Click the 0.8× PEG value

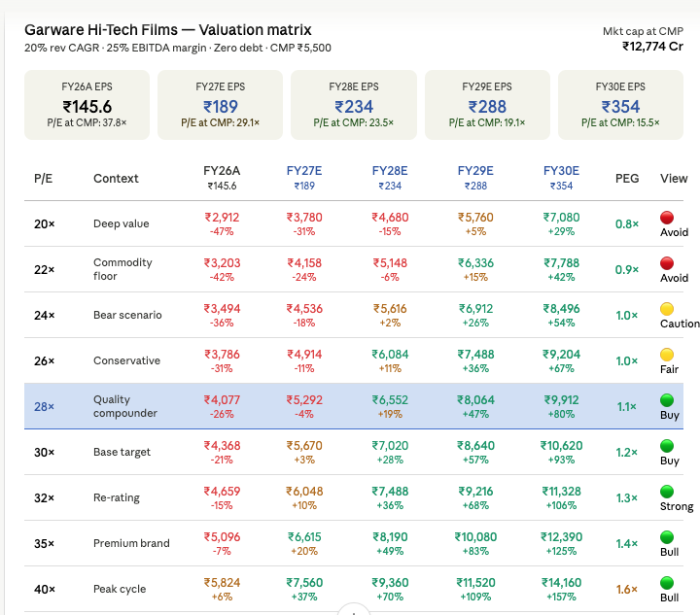(627, 223)
